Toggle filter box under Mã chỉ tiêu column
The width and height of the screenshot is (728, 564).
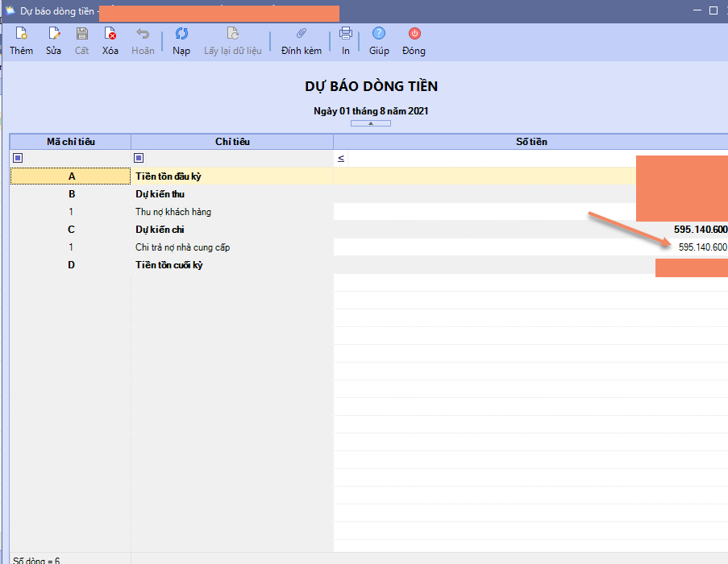click(18, 158)
